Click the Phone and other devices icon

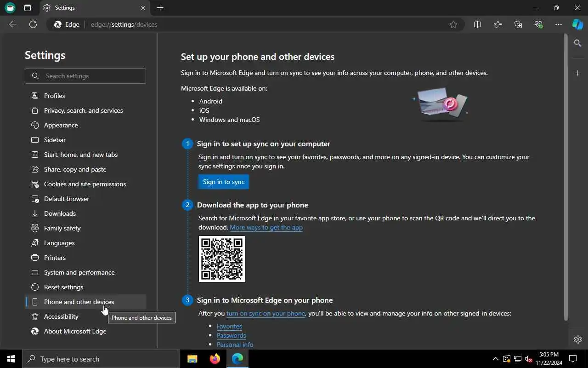(x=35, y=302)
